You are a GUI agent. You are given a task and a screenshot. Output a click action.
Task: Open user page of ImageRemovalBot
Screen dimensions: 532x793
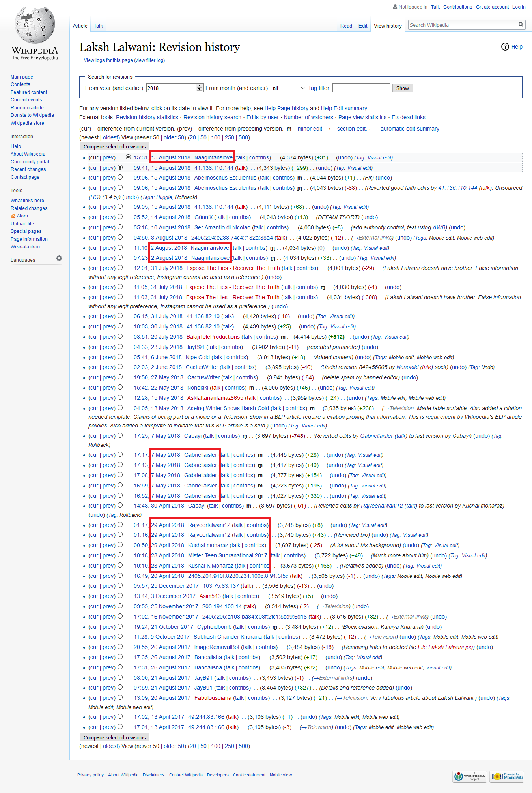[x=217, y=647]
